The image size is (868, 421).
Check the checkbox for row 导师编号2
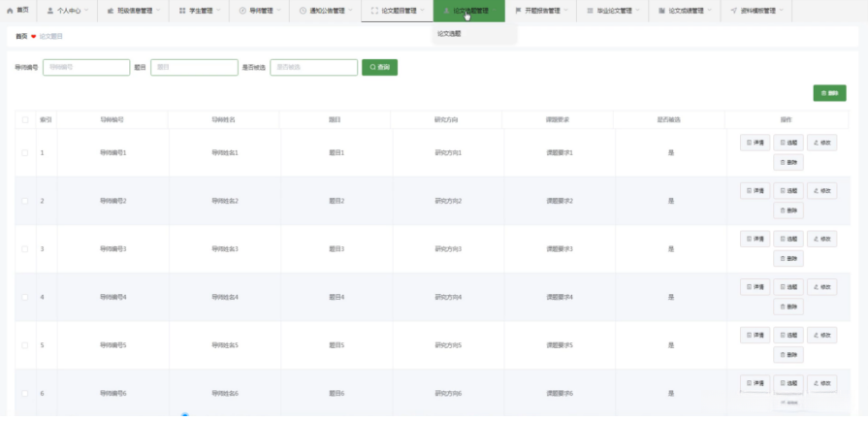[25, 201]
